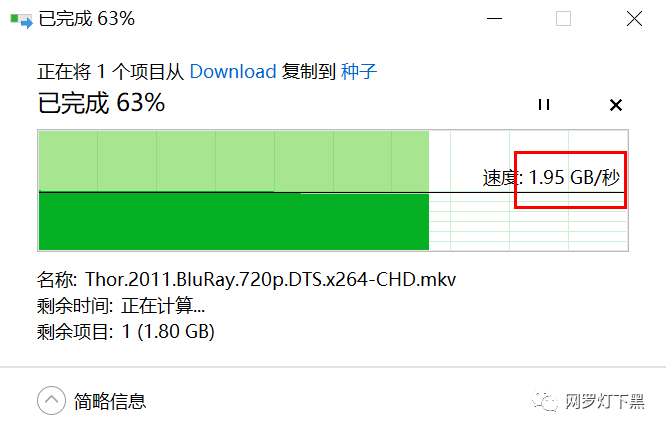Pause the file copy operation
Viewport: 666px width, 431px height.
pos(544,104)
